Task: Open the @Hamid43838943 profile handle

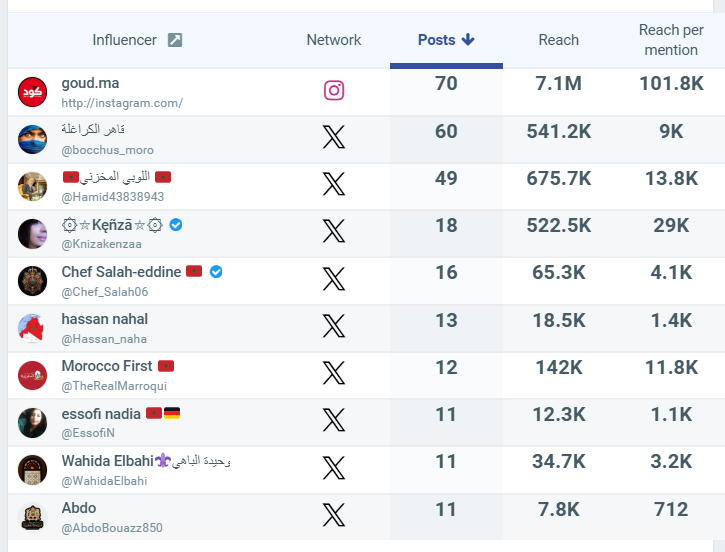Action: tap(113, 197)
